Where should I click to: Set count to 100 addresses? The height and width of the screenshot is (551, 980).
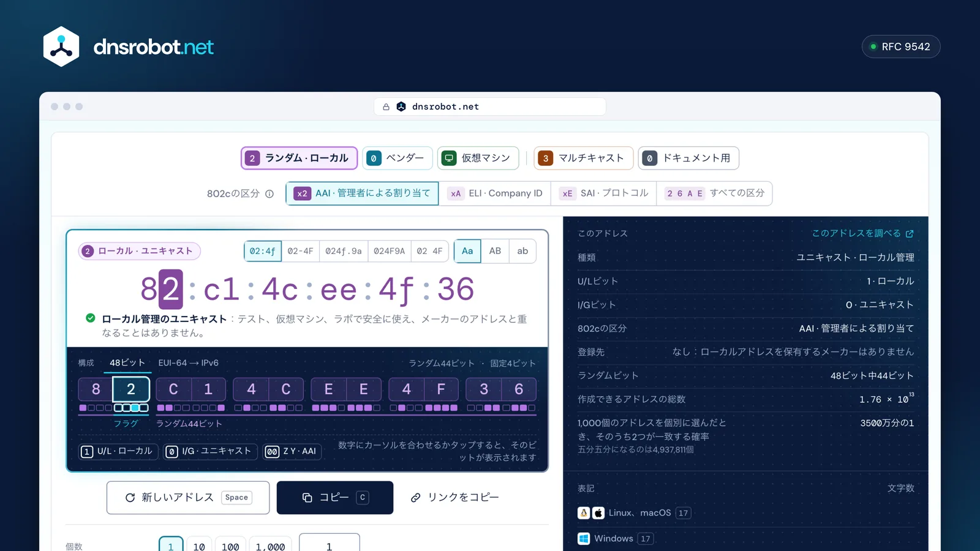pos(230,545)
